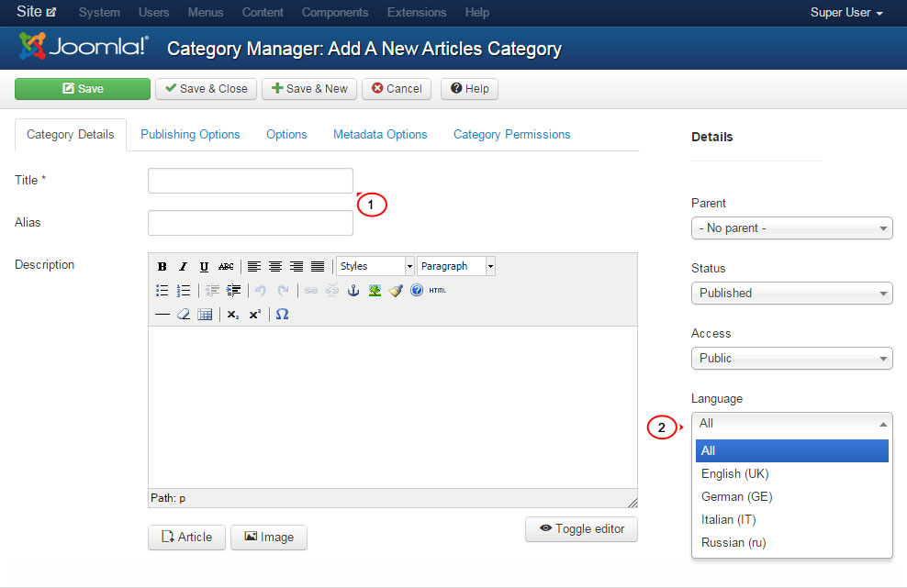Image resolution: width=907 pixels, height=588 pixels.
Task: Open the Styles dropdown in editor
Action: 375,266
